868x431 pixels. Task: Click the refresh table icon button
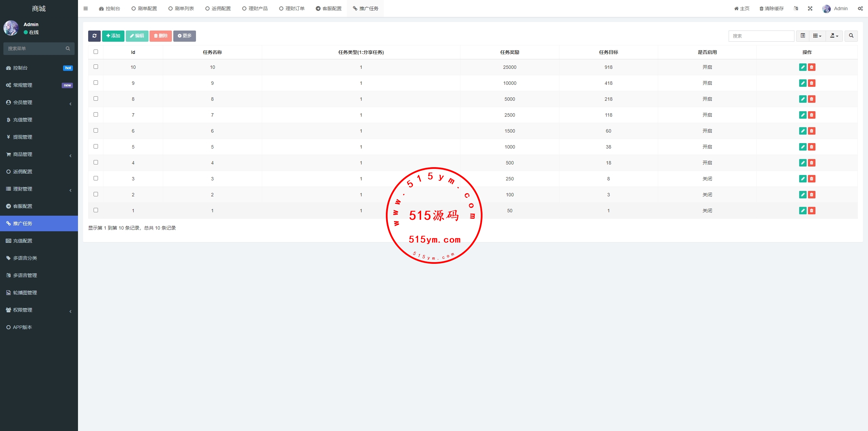click(94, 36)
